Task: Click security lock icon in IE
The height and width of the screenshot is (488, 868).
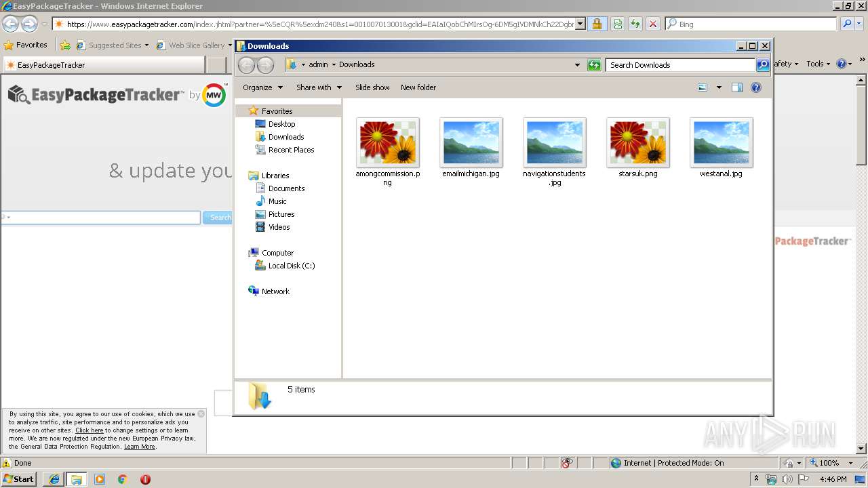Action: click(597, 24)
